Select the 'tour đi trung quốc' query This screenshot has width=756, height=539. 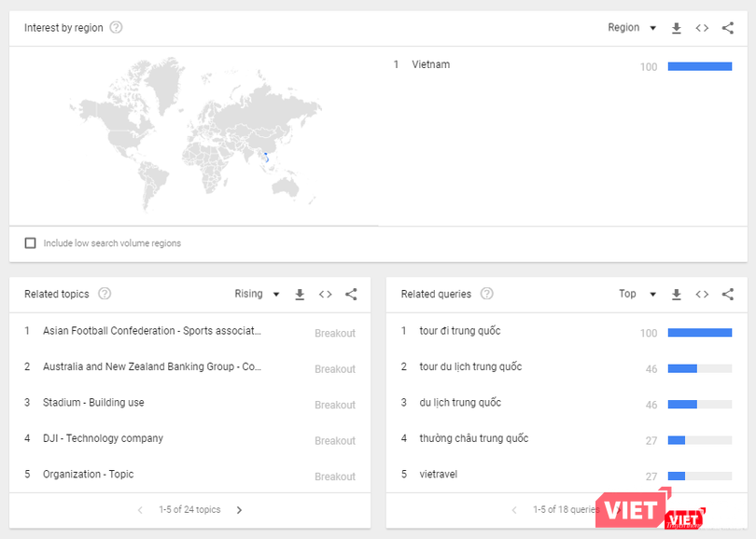pyautogui.click(x=460, y=331)
